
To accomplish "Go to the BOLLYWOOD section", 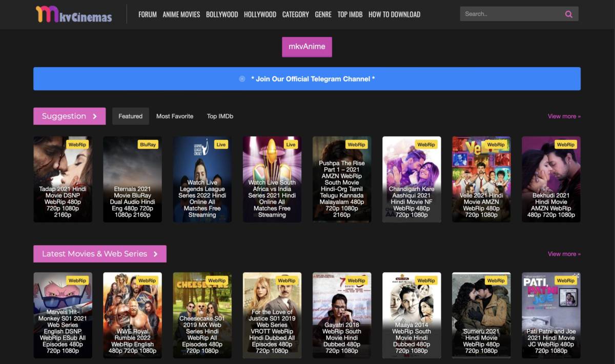I will 222,14.
